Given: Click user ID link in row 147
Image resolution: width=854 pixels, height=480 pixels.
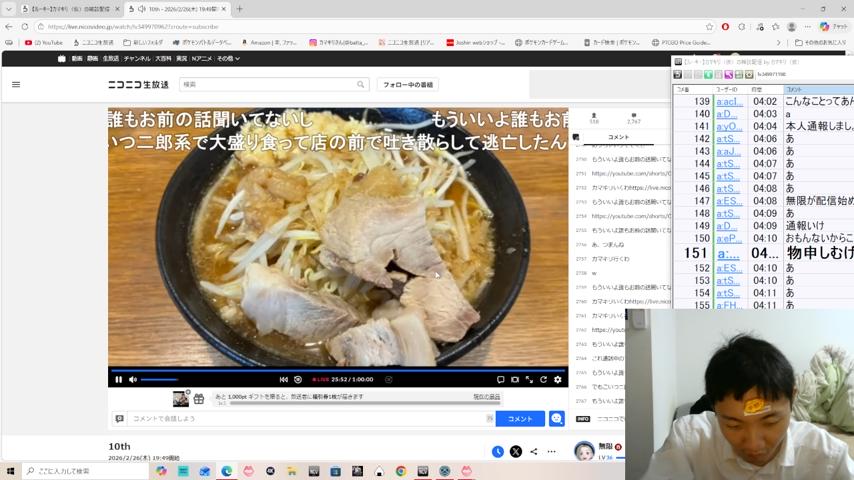Looking at the screenshot, I should [729, 201].
